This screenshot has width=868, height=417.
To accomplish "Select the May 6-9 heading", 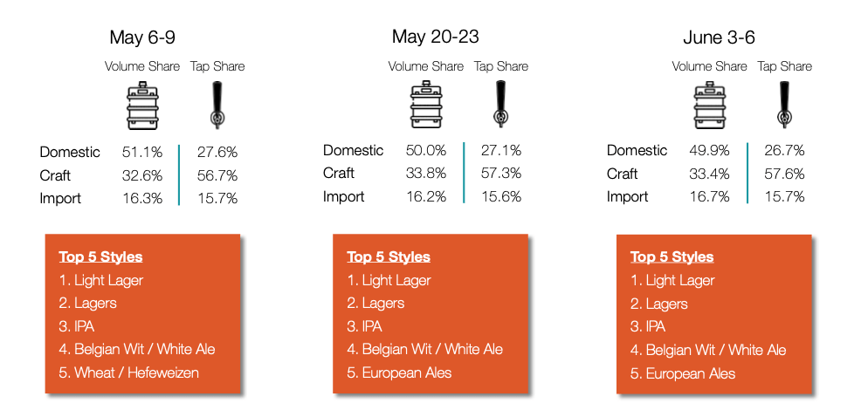I will tap(142, 38).
